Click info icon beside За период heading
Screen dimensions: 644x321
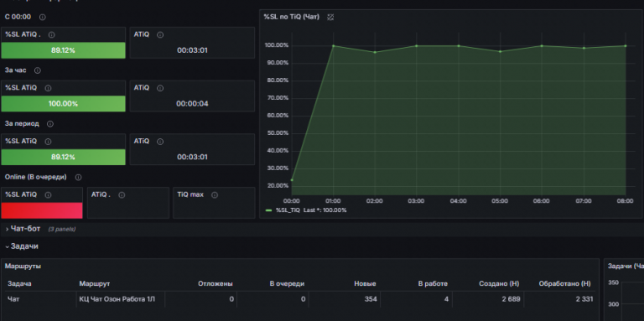[50, 124]
